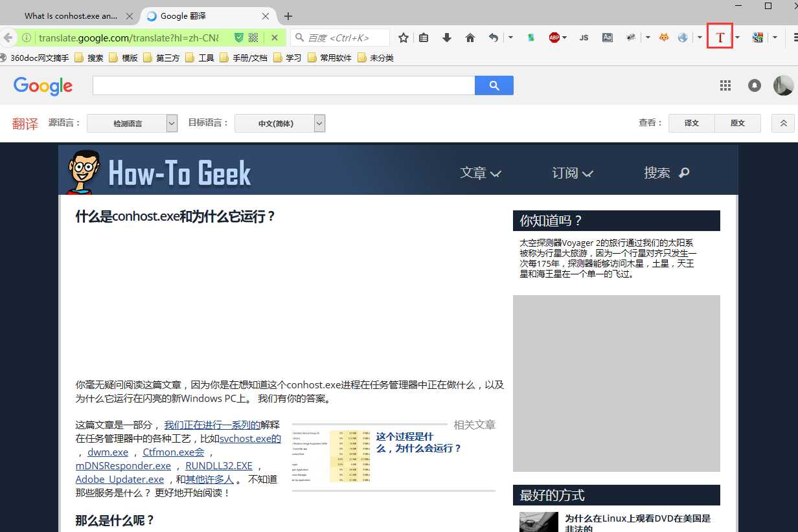Select the 译文 view button

(x=692, y=123)
